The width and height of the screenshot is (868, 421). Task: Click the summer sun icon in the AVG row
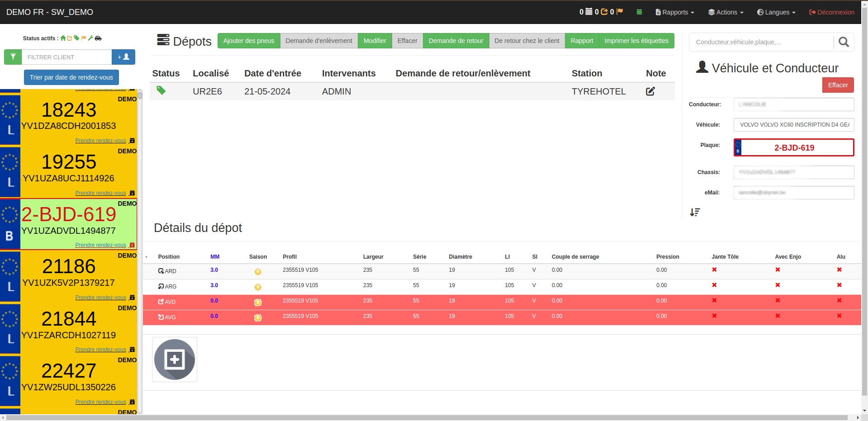click(x=258, y=318)
